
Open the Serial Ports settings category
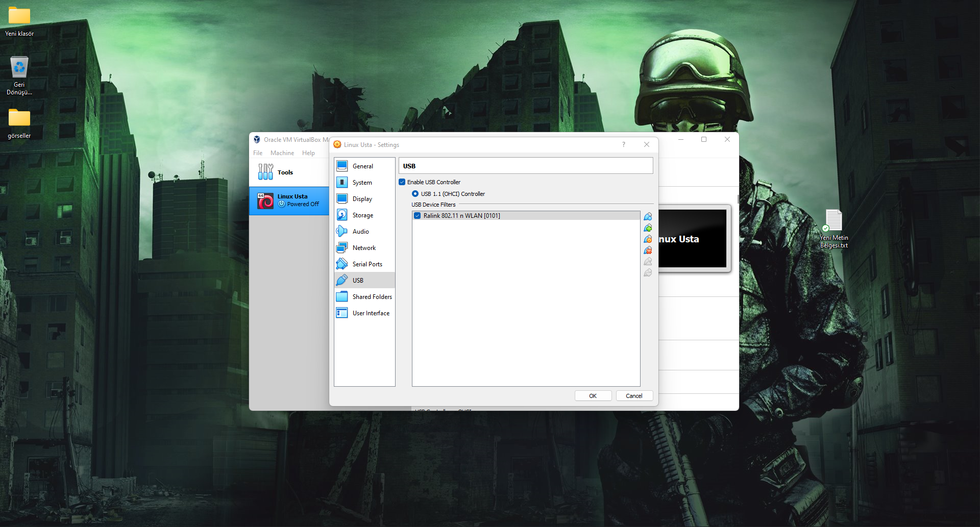point(364,264)
